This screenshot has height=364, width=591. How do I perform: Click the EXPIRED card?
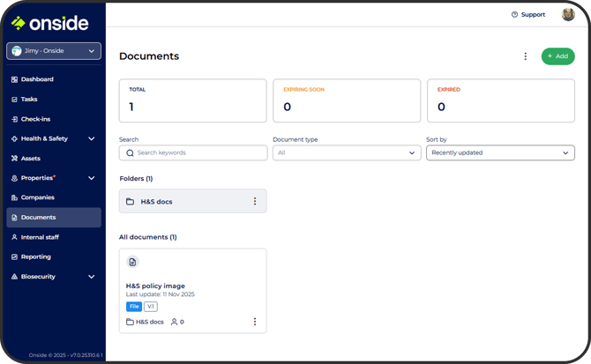(500, 100)
